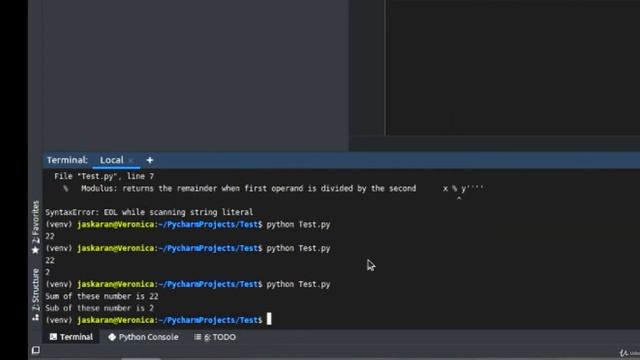
Task: Click the last 'python Test.py' command
Action: click(298, 284)
